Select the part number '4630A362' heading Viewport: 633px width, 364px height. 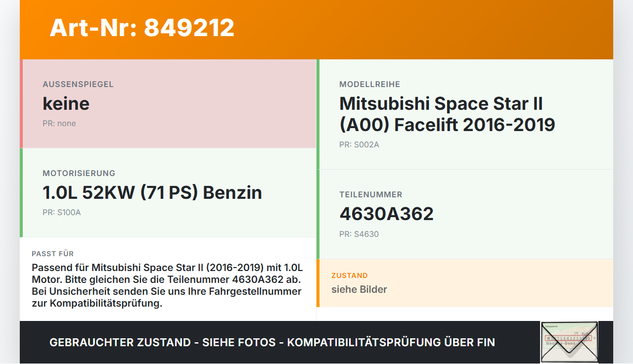[386, 214]
